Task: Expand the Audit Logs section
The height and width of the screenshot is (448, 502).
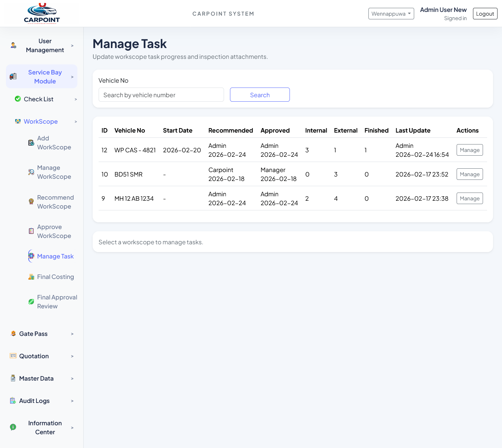Action: 34,400
